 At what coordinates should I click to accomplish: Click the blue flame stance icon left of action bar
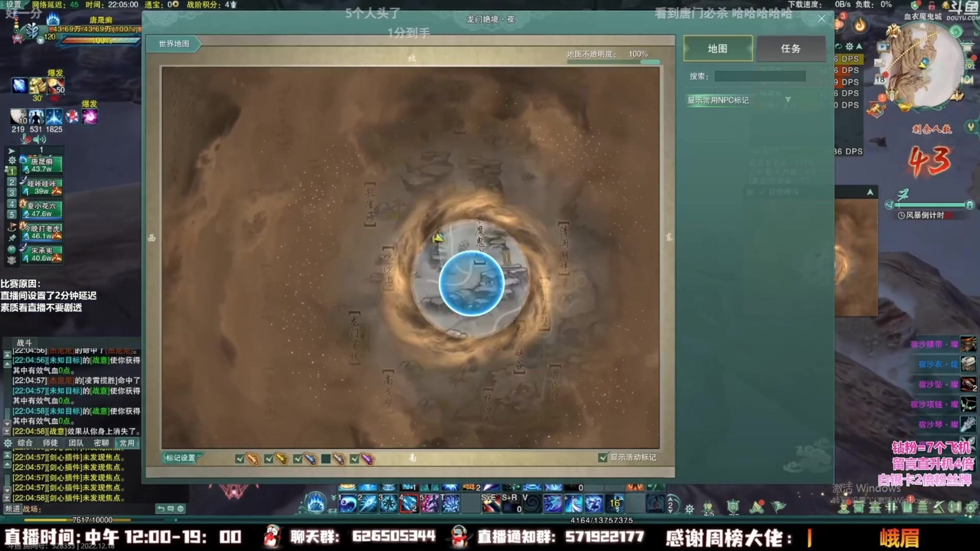(316, 502)
